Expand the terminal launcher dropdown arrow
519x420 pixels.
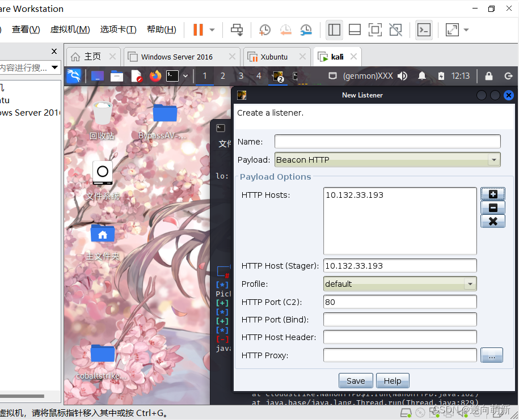tap(185, 76)
